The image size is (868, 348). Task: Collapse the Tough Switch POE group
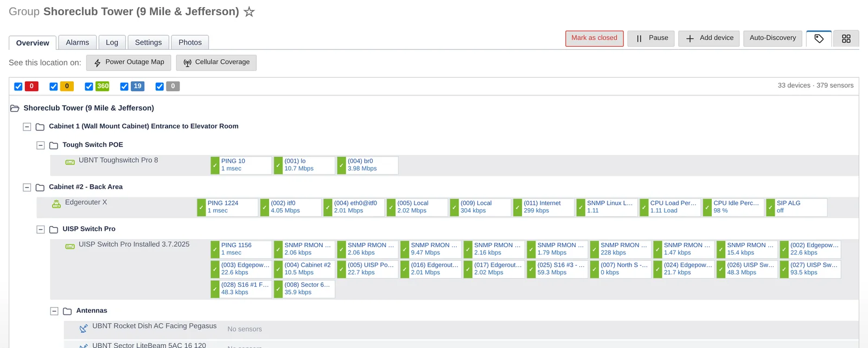(40, 145)
